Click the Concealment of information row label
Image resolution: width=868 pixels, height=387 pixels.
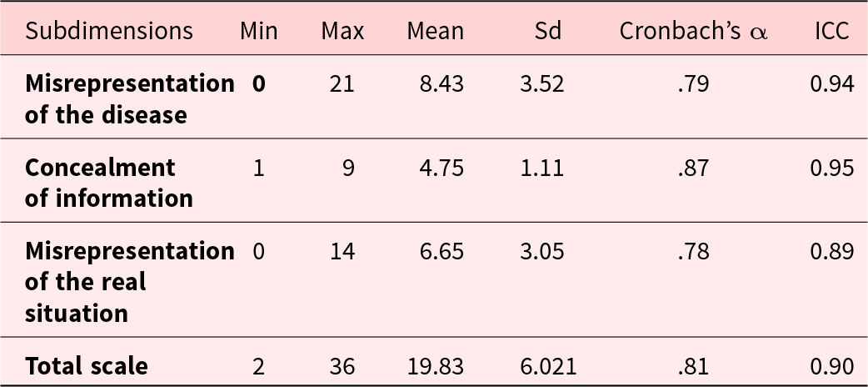pos(108,183)
